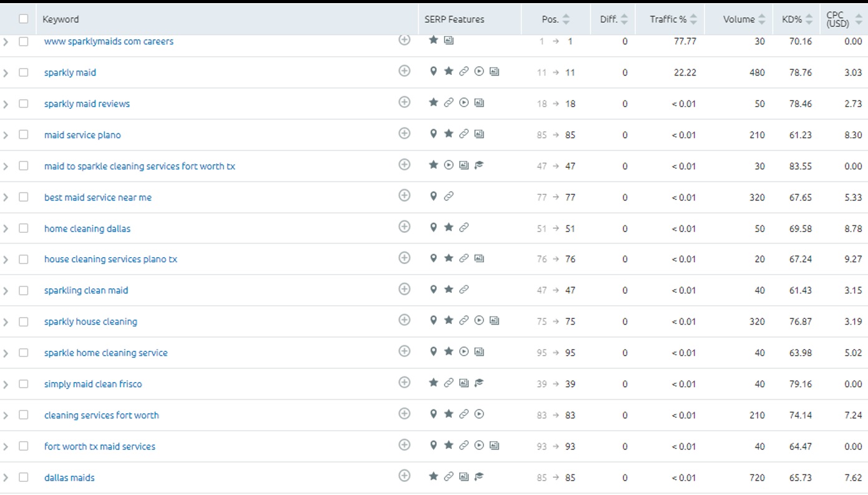Check the box for 'maid service plano'

point(24,135)
